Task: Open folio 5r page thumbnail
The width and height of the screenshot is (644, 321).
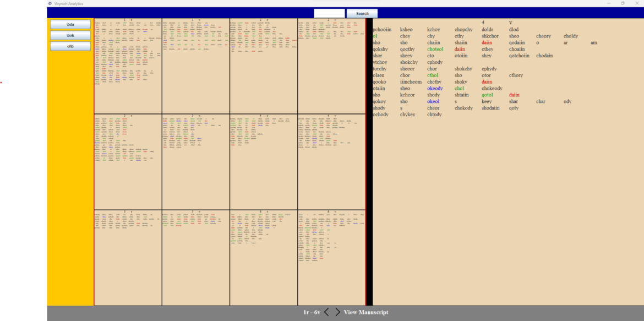Action: tap(128, 258)
